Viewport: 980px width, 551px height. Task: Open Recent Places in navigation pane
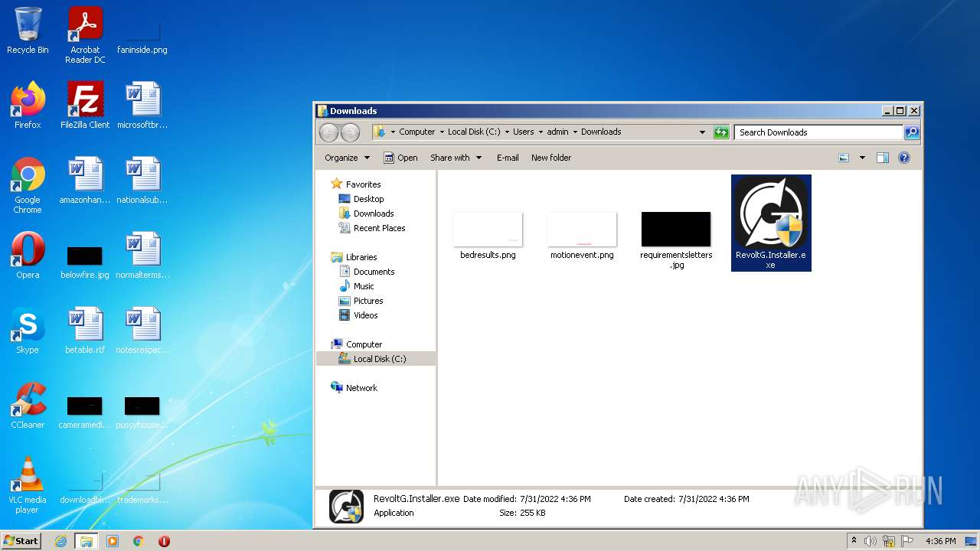pos(379,228)
